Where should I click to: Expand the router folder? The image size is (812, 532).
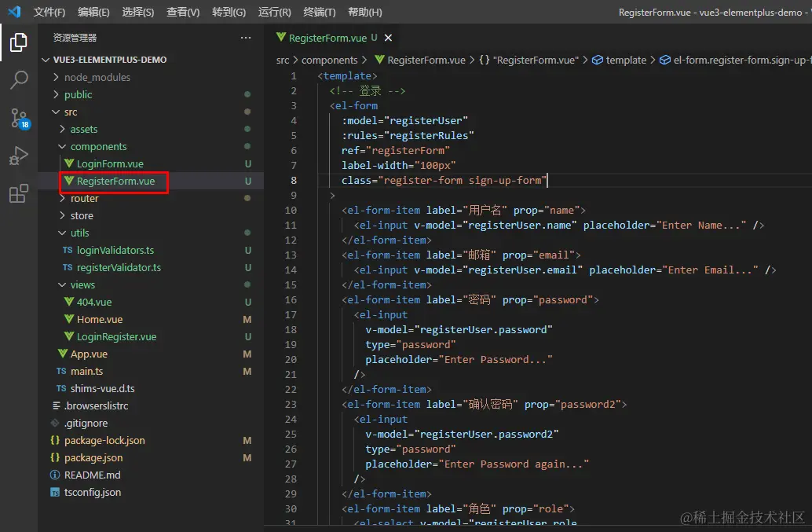62,198
